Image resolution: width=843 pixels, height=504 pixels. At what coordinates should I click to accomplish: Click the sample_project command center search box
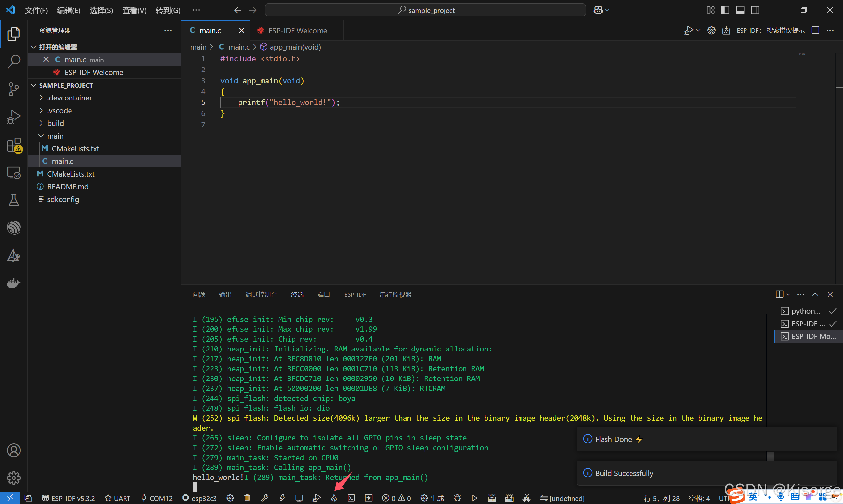point(425,10)
